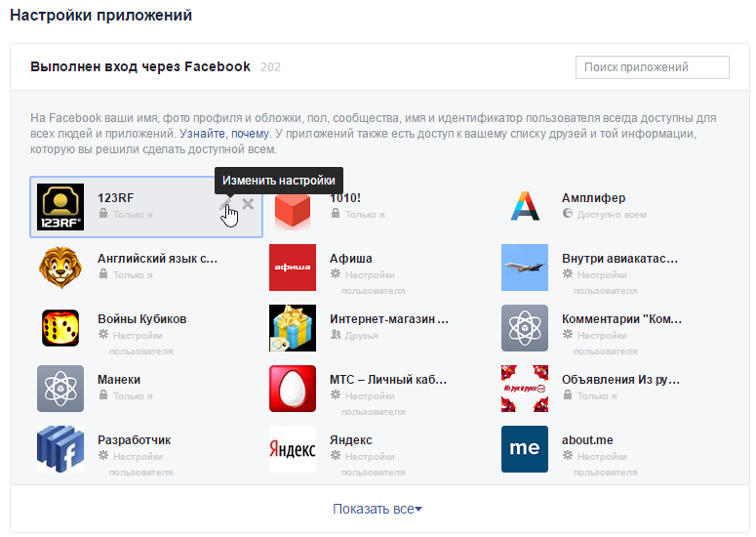Select the Разработчик app title
756x537 pixels.
(x=135, y=440)
